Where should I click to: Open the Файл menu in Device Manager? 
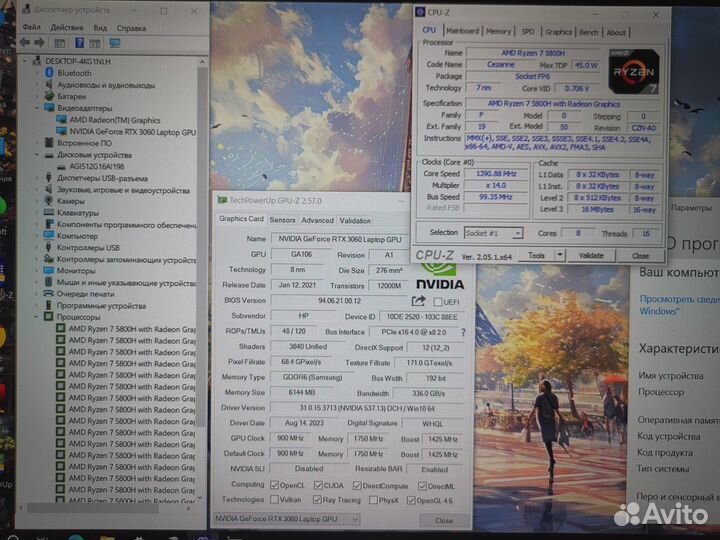tap(31, 28)
